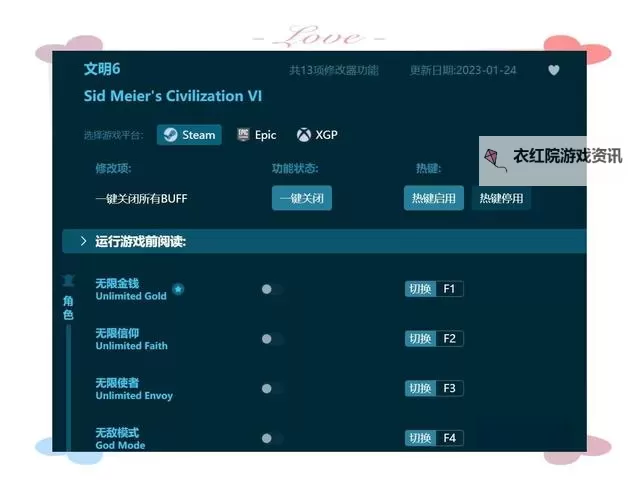Viewport: 637px width, 500px height.
Task: Click the 热键启用 button
Action: [x=434, y=198]
